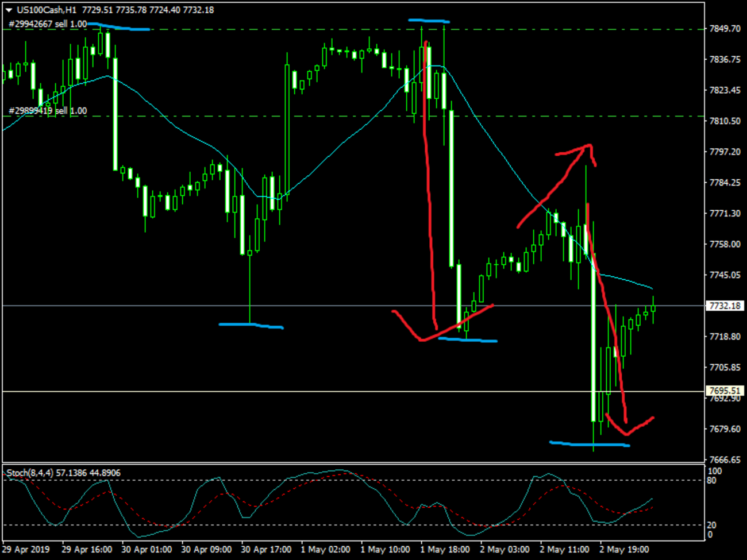Select the blue line under 30 Apr low

[251, 326]
